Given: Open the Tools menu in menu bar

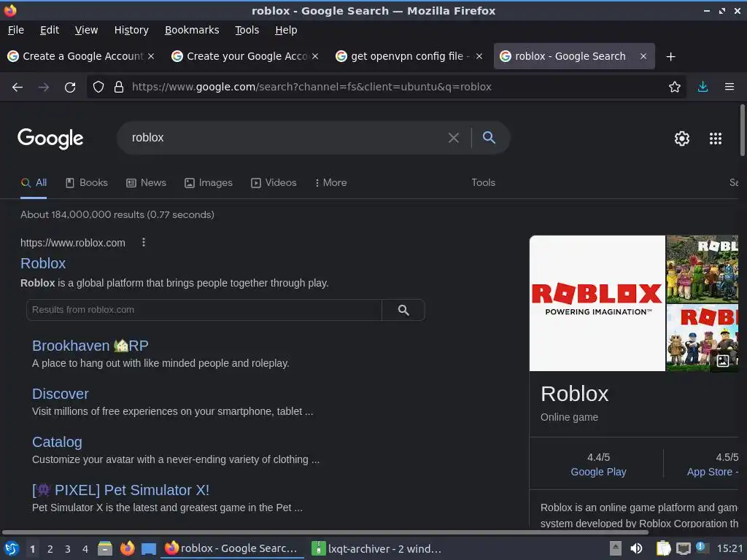Looking at the screenshot, I should pos(247,30).
